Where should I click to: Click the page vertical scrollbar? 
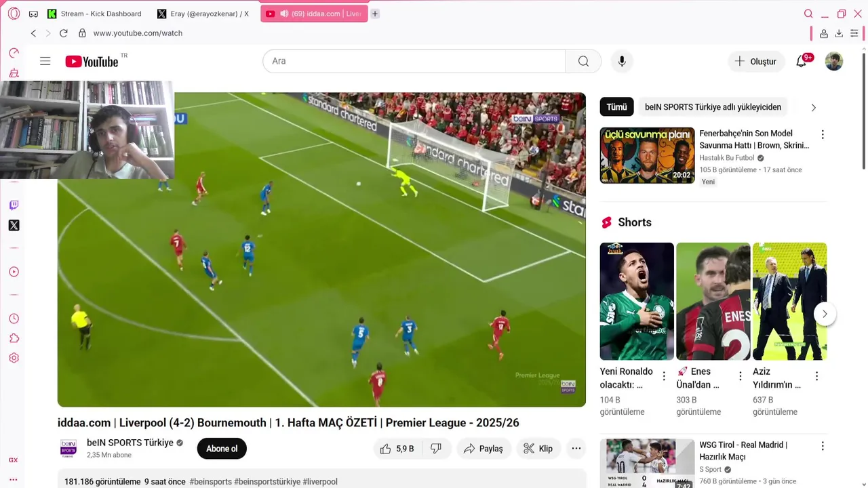click(x=864, y=112)
